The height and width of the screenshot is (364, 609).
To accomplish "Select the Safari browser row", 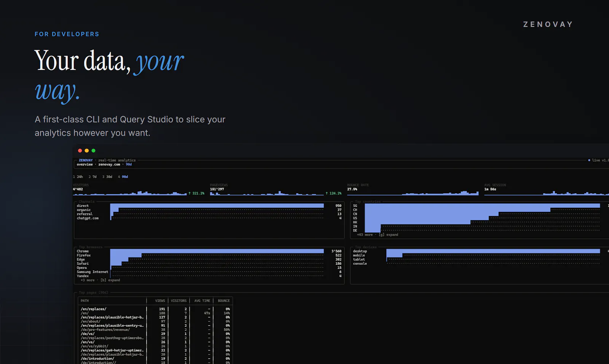I will click(209, 264).
